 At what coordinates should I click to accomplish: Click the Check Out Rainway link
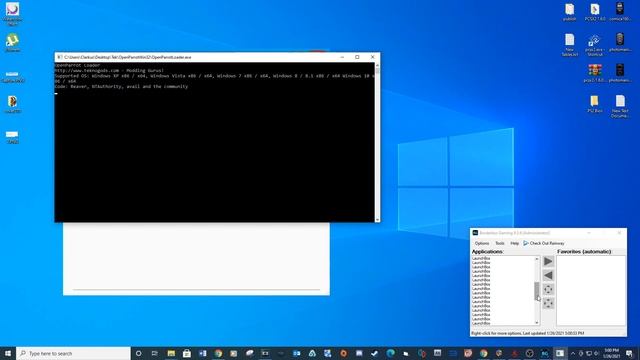coord(544,243)
